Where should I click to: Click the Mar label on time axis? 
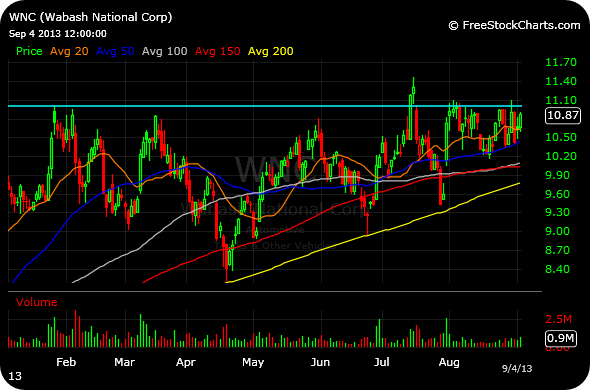(x=125, y=362)
